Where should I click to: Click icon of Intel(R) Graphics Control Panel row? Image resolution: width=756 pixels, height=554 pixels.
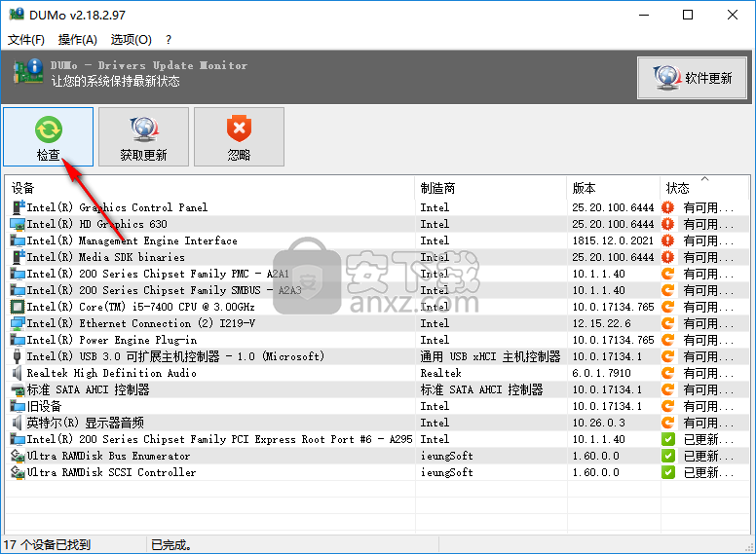point(18,207)
